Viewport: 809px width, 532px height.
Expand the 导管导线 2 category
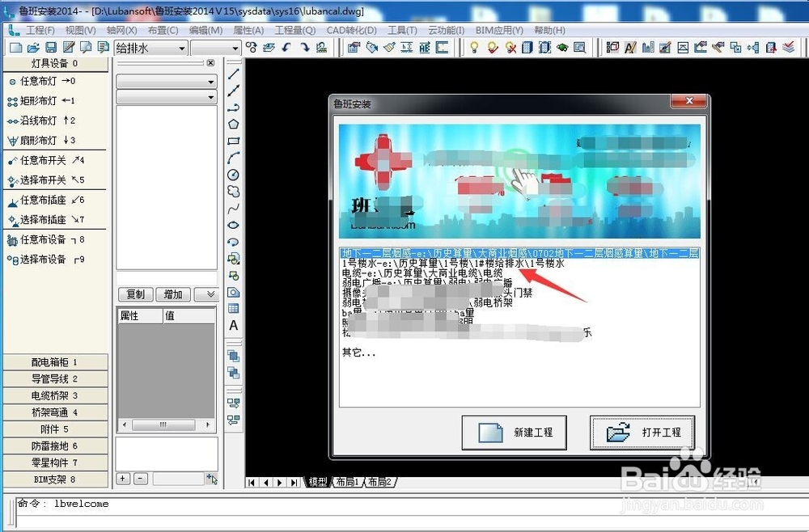click(x=56, y=379)
